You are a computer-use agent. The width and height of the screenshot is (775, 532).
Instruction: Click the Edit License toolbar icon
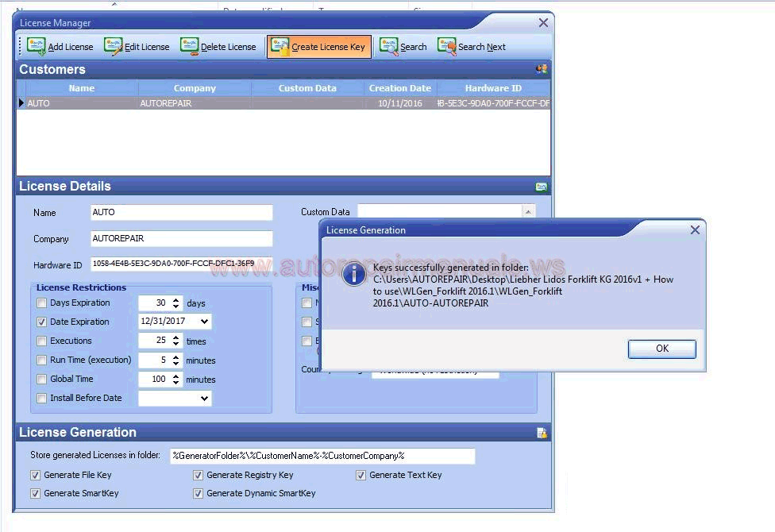point(114,46)
